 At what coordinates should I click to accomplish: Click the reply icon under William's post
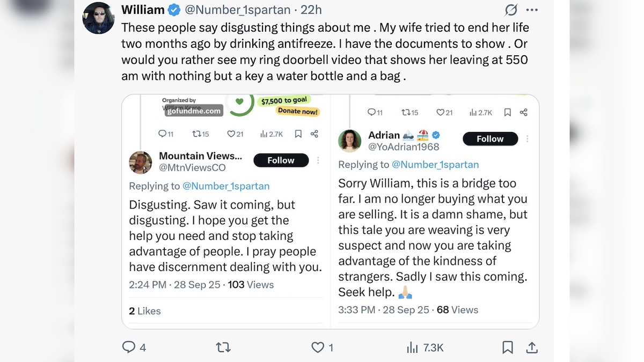(129, 347)
